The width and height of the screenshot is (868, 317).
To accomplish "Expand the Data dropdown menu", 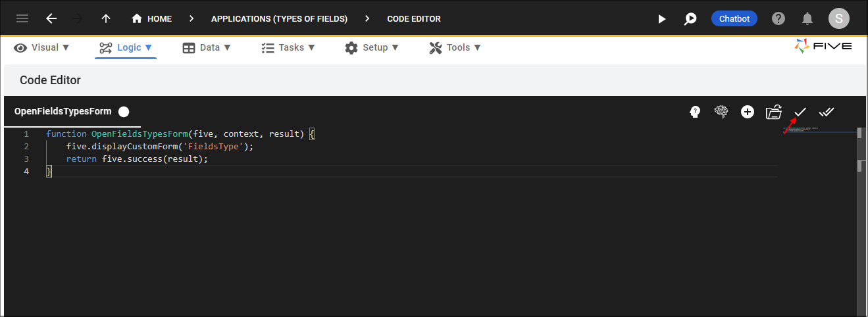I will (x=207, y=47).
